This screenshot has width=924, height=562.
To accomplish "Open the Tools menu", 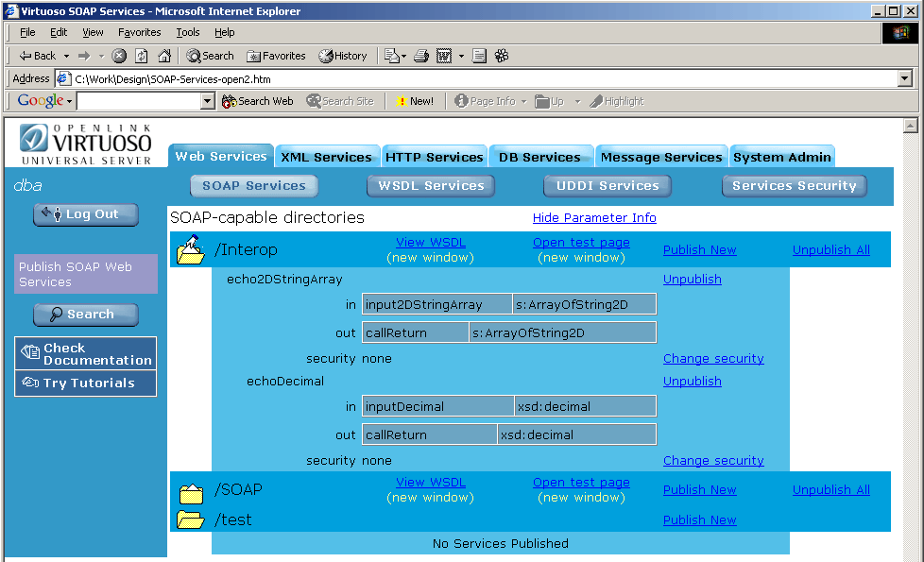I will 188,32.
